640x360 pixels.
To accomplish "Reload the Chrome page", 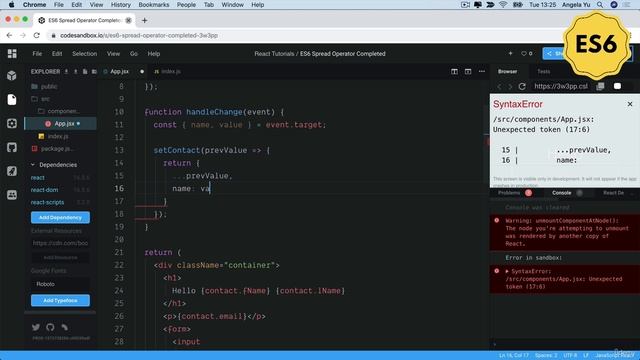I will (x=37, y=36).
